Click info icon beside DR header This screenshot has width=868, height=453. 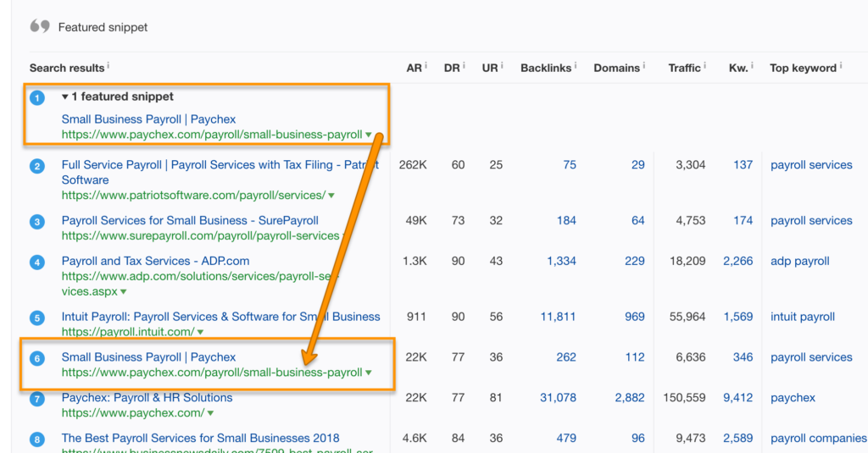464,66
